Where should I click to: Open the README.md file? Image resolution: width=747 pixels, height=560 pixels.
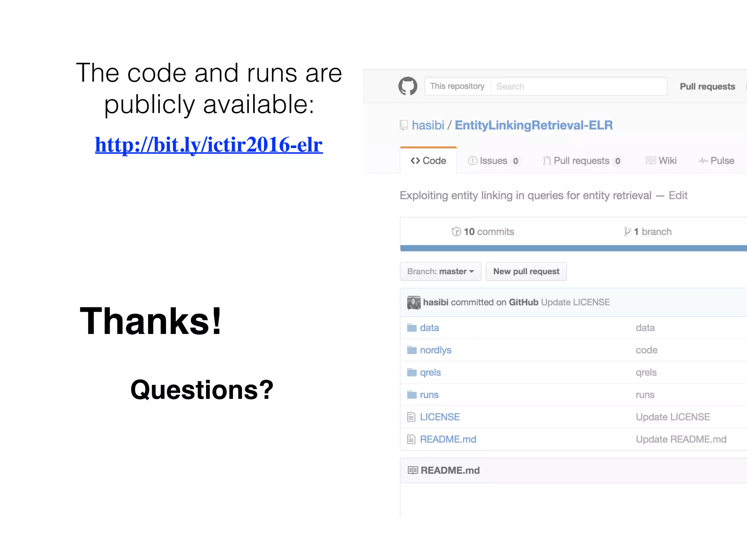[448, 439]
